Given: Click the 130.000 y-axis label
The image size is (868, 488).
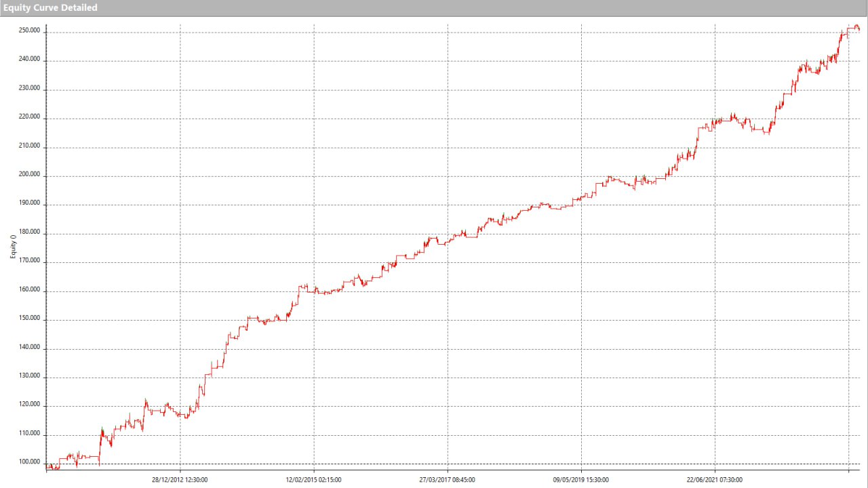Looking at the screenshot, I should tap(31, 377).
